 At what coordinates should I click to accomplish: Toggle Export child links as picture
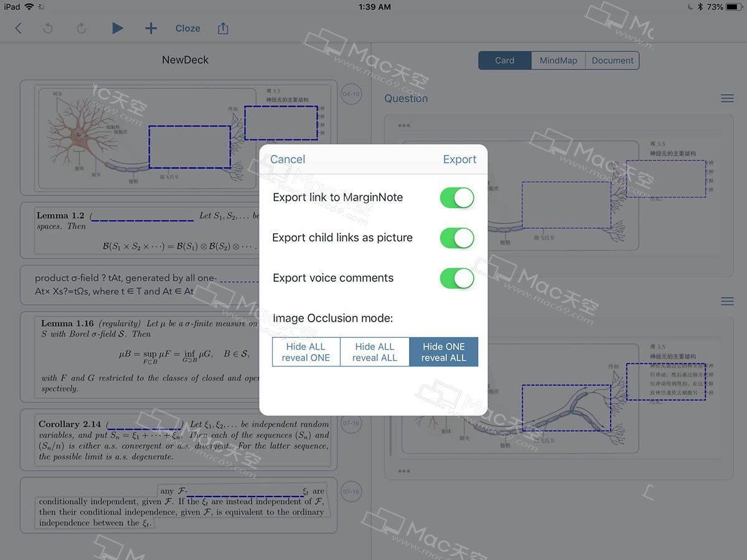(x=457, y=238)
